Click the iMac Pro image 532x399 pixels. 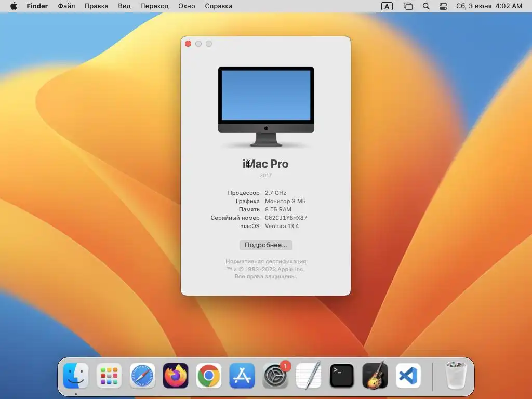[266, 107]
